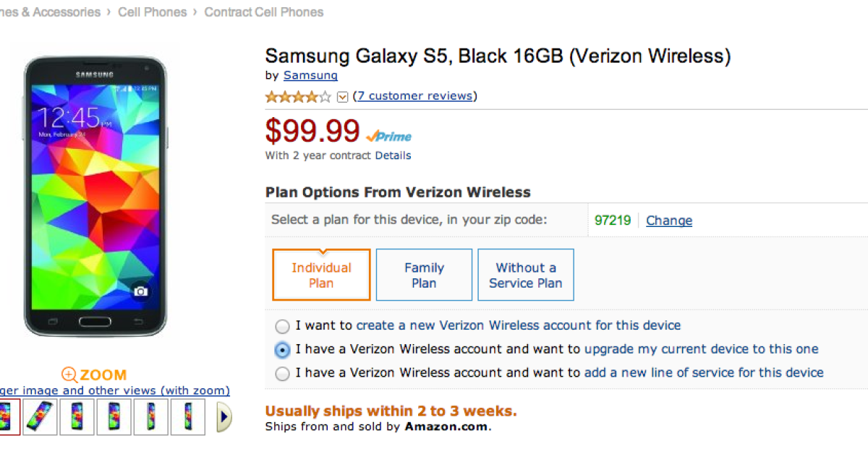
Task: Select the add a new line radio button
Action: (x=282, y=374)
